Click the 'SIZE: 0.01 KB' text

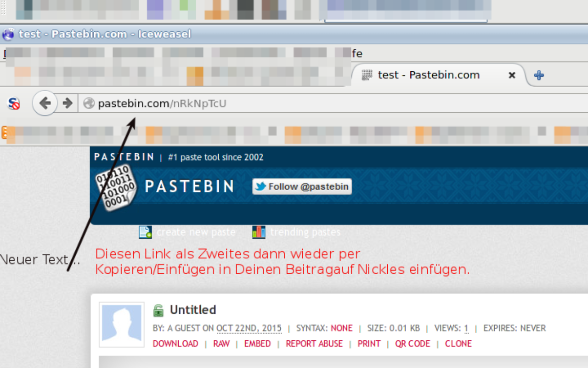point(394,328)
